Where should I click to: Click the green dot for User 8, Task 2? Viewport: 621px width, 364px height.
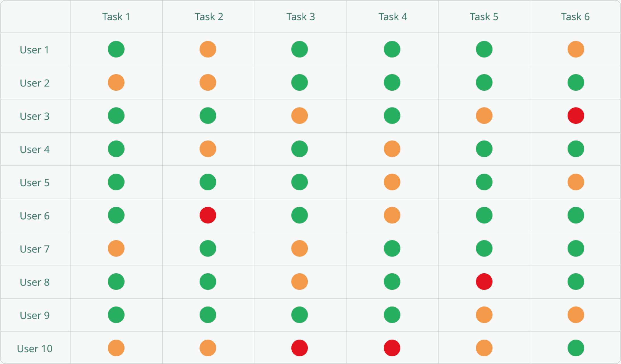click(208, 282)
